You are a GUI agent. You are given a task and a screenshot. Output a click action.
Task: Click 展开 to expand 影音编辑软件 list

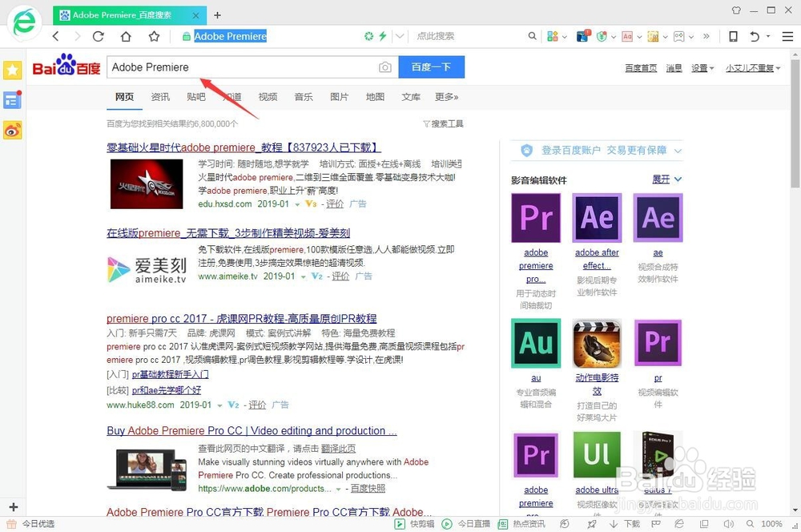click(666, 179)
